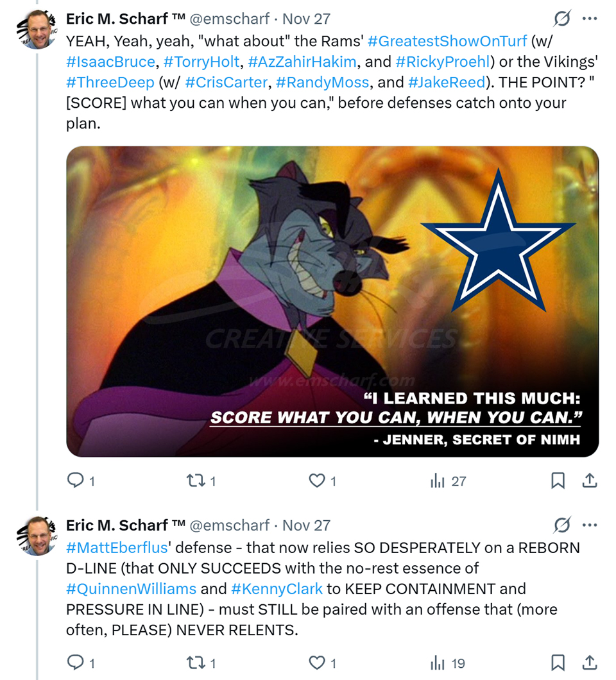Like the Matt Eberflus defense tweet

point(317,662)
